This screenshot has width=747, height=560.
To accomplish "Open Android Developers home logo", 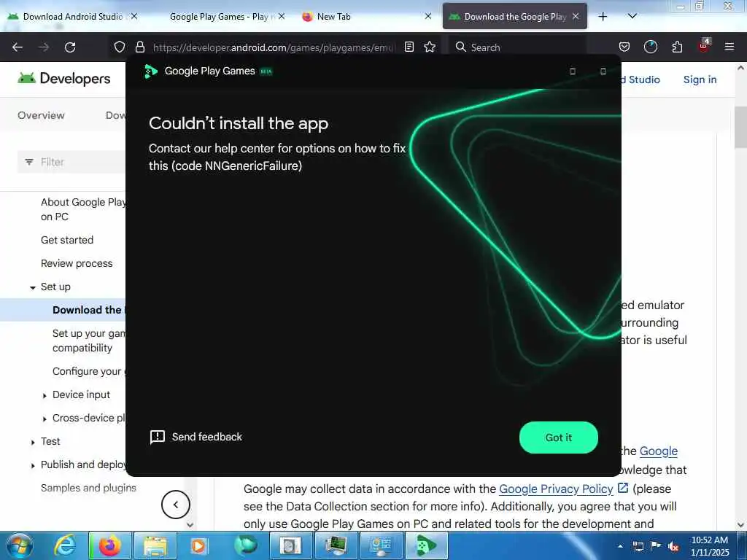I will (x=64, y=78).
